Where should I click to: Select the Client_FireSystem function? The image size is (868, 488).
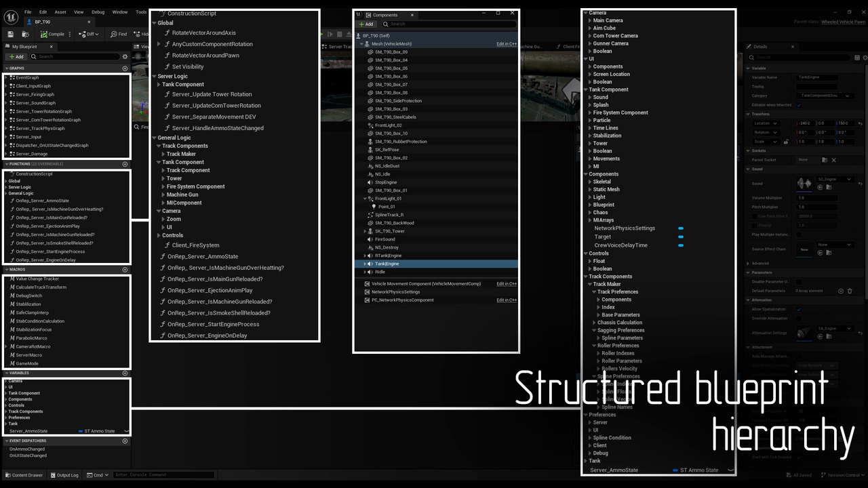(x=195, y=245)
